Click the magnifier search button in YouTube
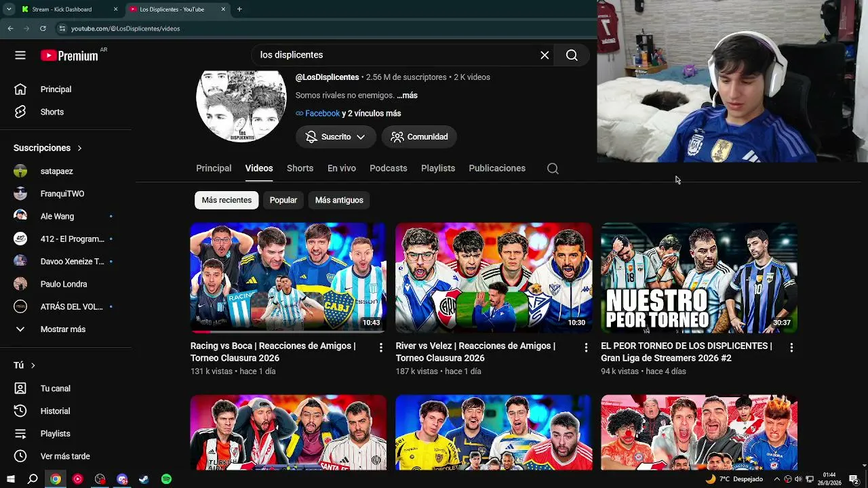This screenshot has height=488, width=868. coord(572,55)
